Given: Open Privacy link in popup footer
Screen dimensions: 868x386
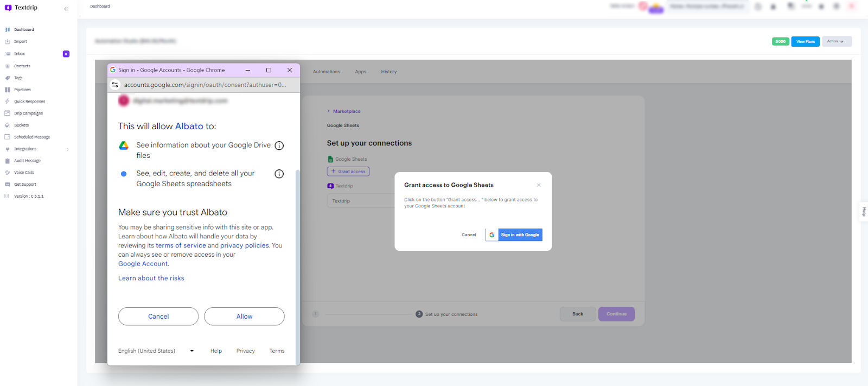Looking at the screenshot, I should pyautogui.click(x=245, y=351).
